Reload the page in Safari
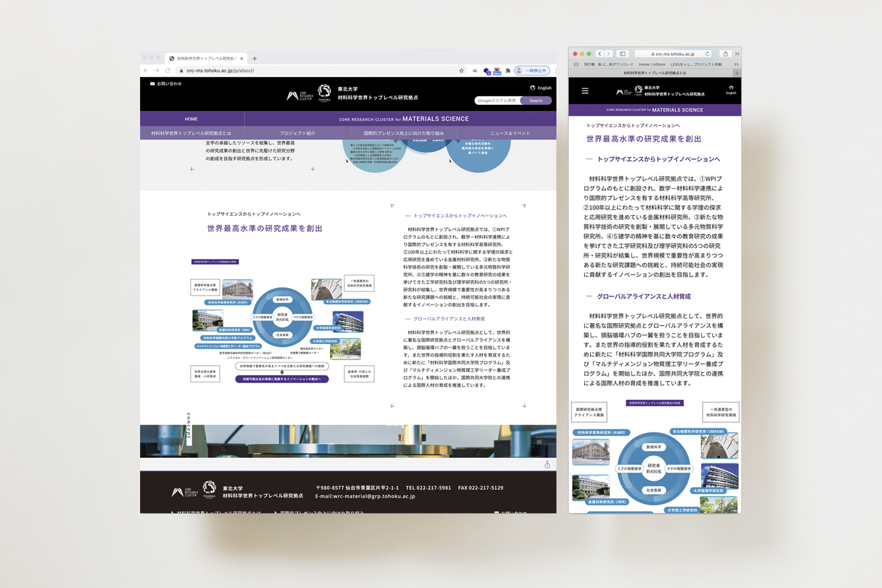 [x=707, y=54]
